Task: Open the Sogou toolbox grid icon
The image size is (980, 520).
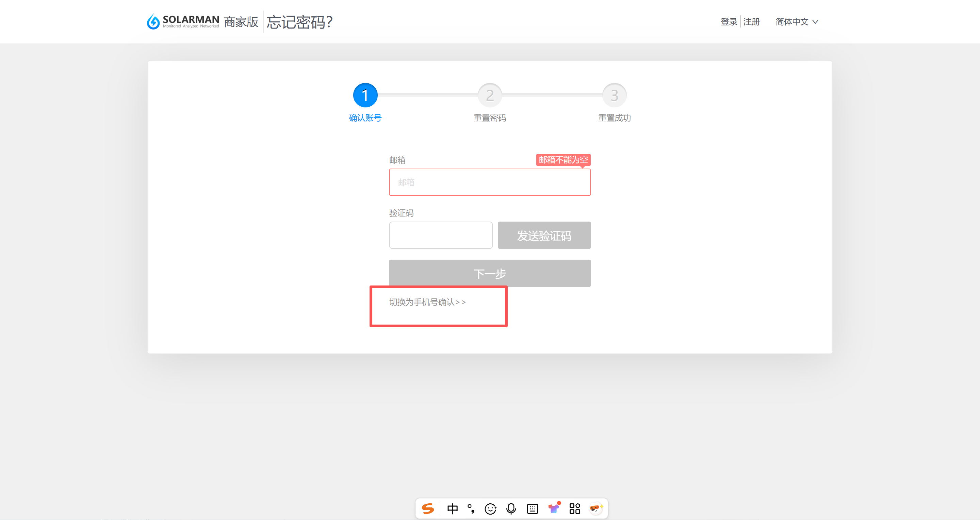Action: pos(574,508)
